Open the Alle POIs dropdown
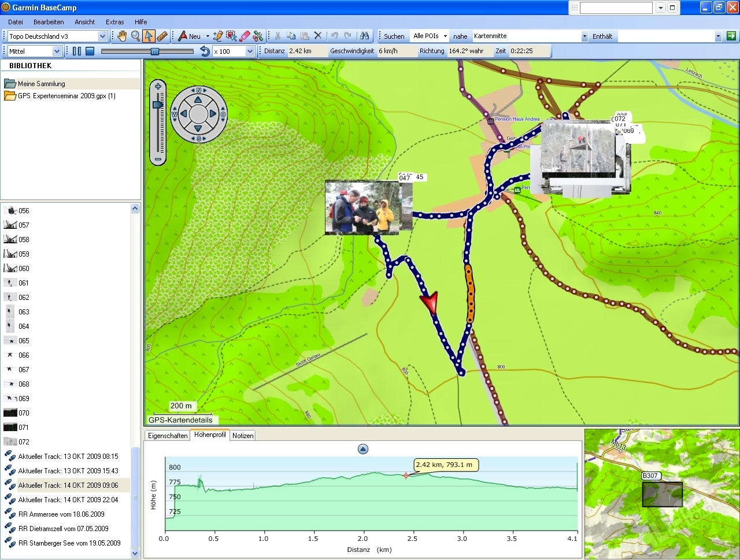 pyautogui.click(x=445, y=36)
